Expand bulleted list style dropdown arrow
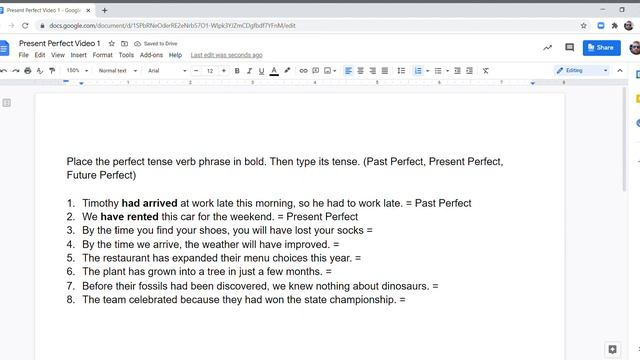This screenshot has height=360, width=640. [x=447, y=71]
